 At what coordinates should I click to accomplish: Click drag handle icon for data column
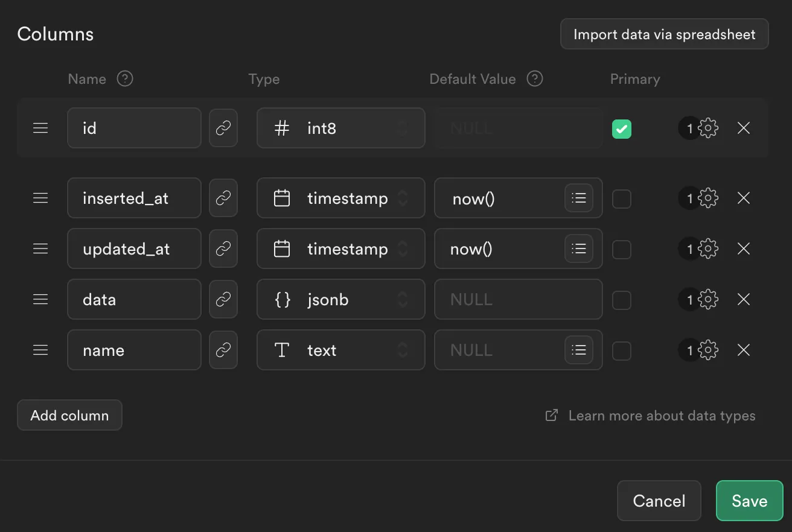pos(40,299)
